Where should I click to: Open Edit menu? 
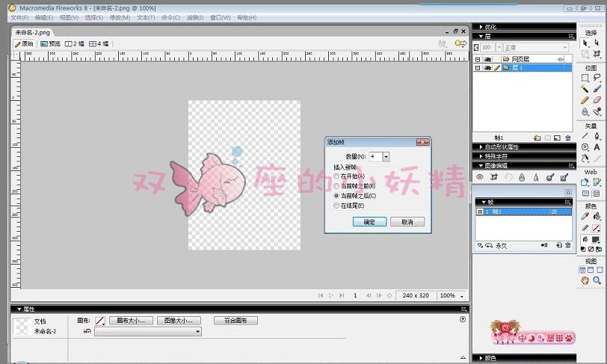click(x=44, y=17)
